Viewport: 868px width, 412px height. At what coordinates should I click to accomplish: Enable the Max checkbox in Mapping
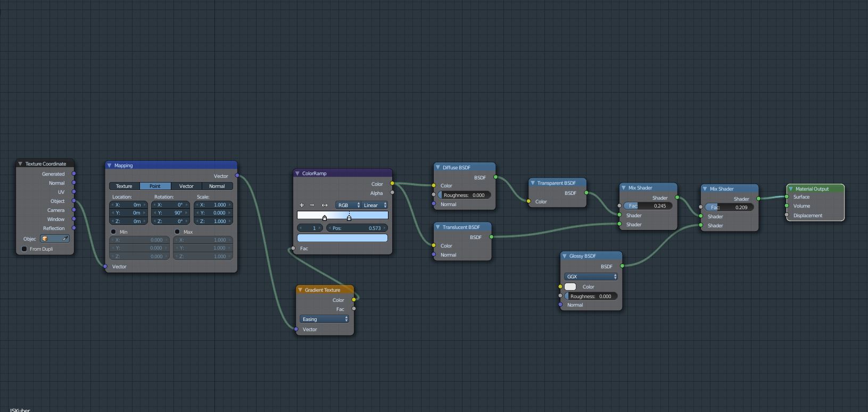point(177,232)
